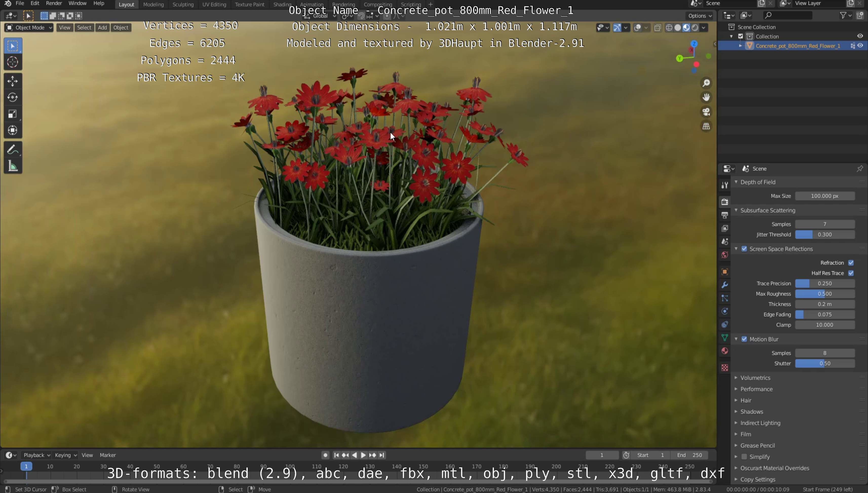868x493 pixels.
Task: Enable the Simplify checkbox
Action: [744, 457]
